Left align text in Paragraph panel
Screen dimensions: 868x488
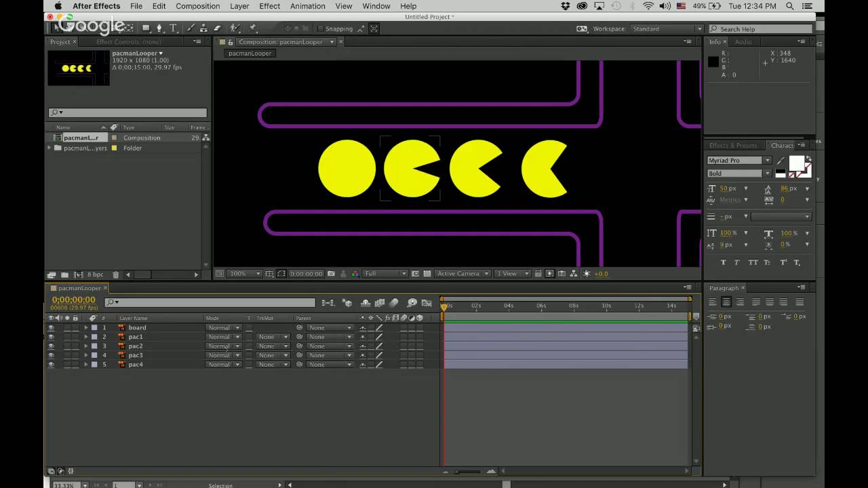[x=712, y=302]
